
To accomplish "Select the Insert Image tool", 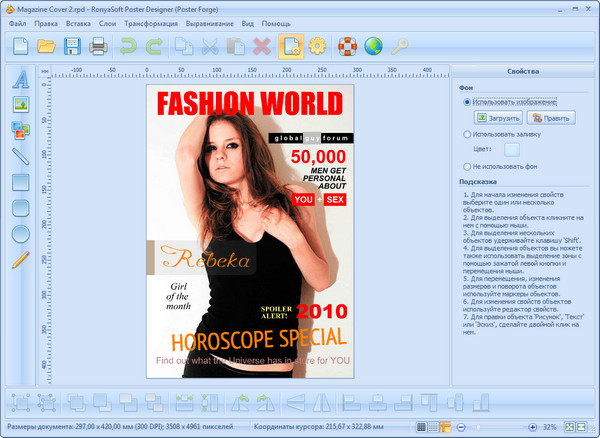I will coord(20,104).
